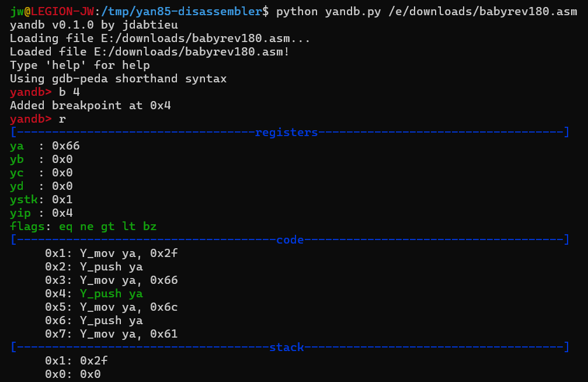Select the eq flag in the flags row
The height and width of the screenshot is (382, 588).
(x=66, y=226)
